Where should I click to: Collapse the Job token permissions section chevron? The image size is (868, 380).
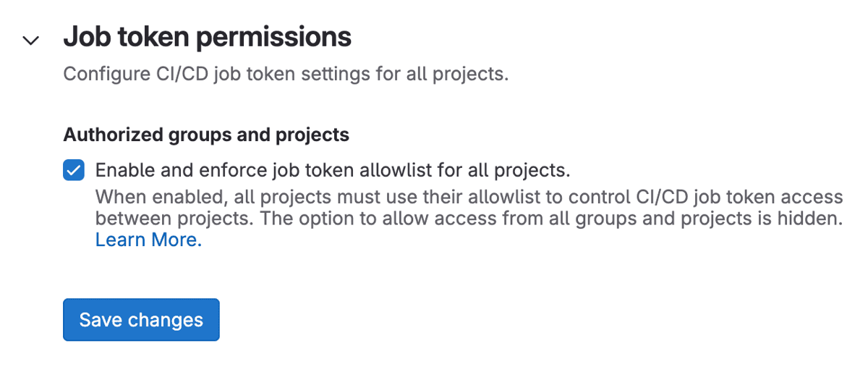click(31, 40)
